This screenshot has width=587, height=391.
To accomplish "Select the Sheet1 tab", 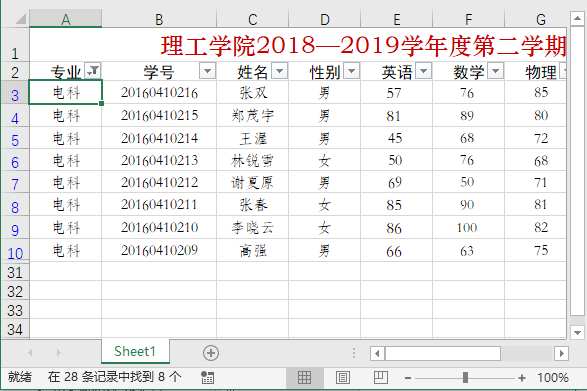I will click(x=135, y=351).
